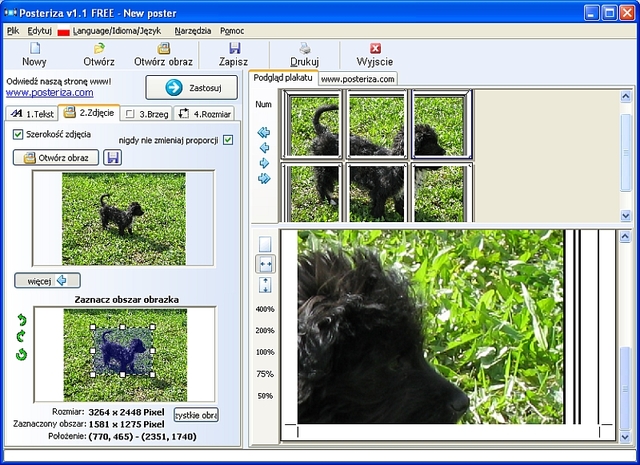
Task: Select the Podgląd plakatu tab
Action: (x=283, y=78)
